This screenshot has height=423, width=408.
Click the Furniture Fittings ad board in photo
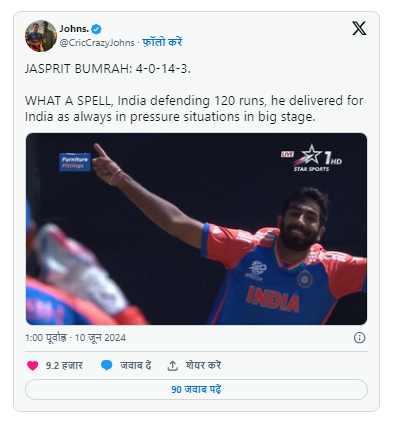[75, 162]
